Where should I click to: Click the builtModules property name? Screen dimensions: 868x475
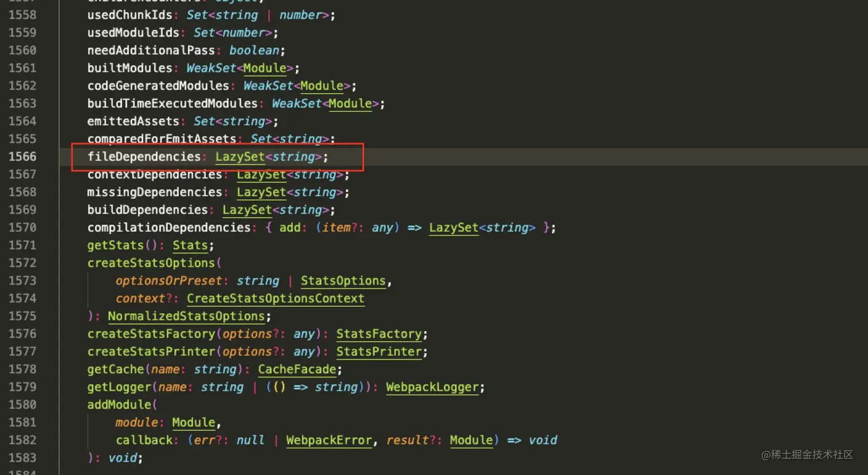130,68
